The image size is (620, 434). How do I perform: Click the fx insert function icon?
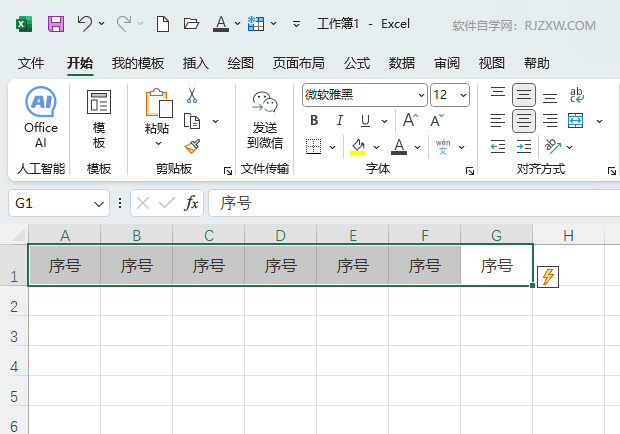pyautogui.click(x=191, y=203)
